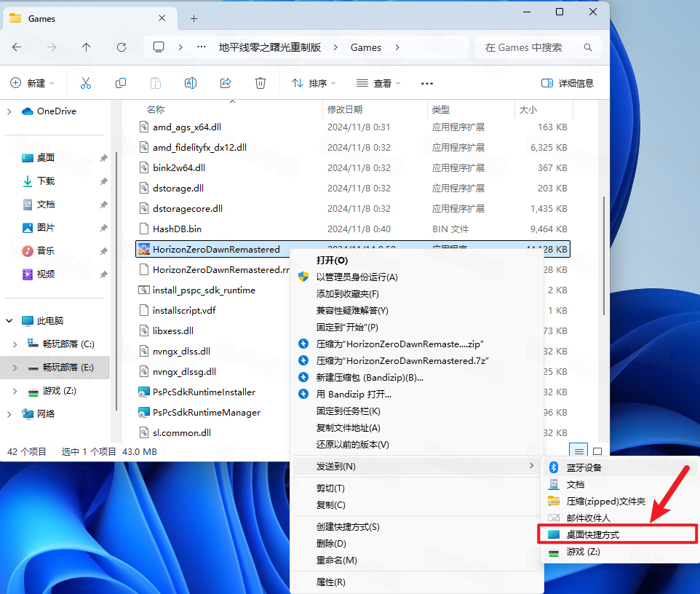Click the search magnifier icon
The width and height of the screenshot is (700, 594).
point(588,47)
